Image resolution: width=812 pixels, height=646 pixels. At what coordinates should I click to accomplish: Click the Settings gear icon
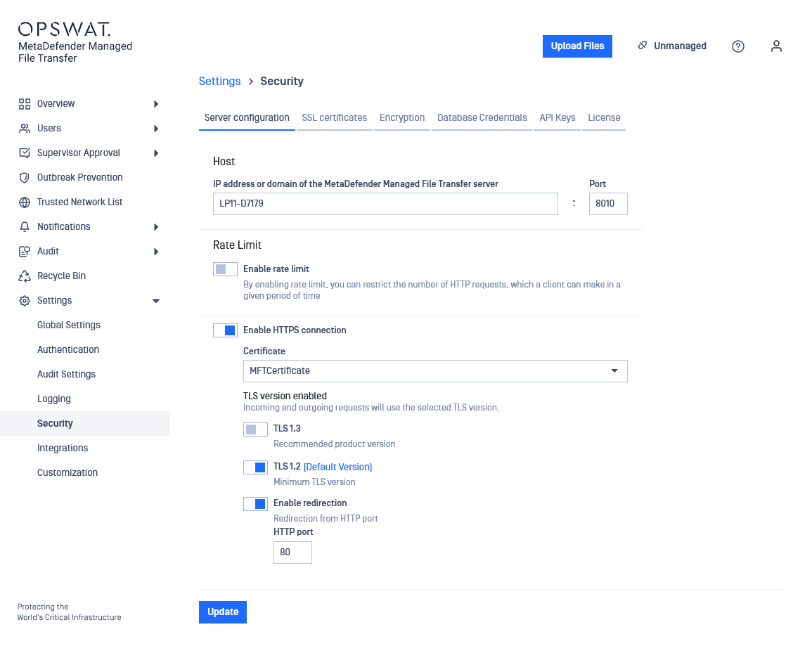coord(25,301)
